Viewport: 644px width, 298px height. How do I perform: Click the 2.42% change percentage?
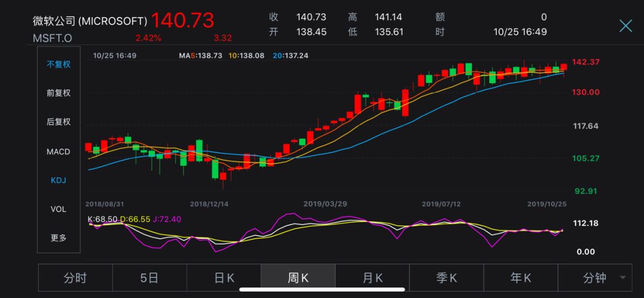point(148,38)
